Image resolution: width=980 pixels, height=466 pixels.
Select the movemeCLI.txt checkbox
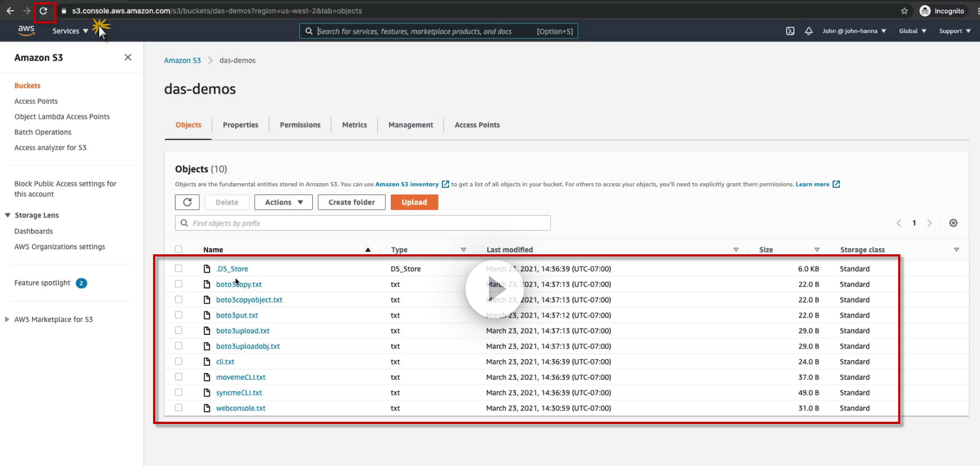(178, 377)
